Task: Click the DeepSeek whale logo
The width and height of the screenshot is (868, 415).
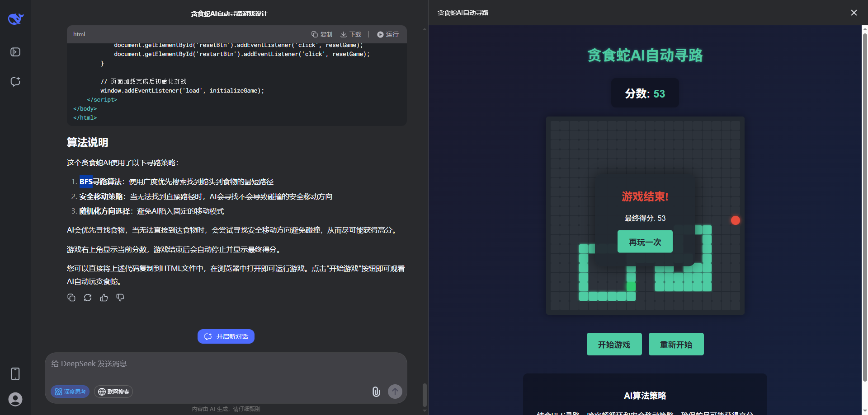Action: pos(15,19)
